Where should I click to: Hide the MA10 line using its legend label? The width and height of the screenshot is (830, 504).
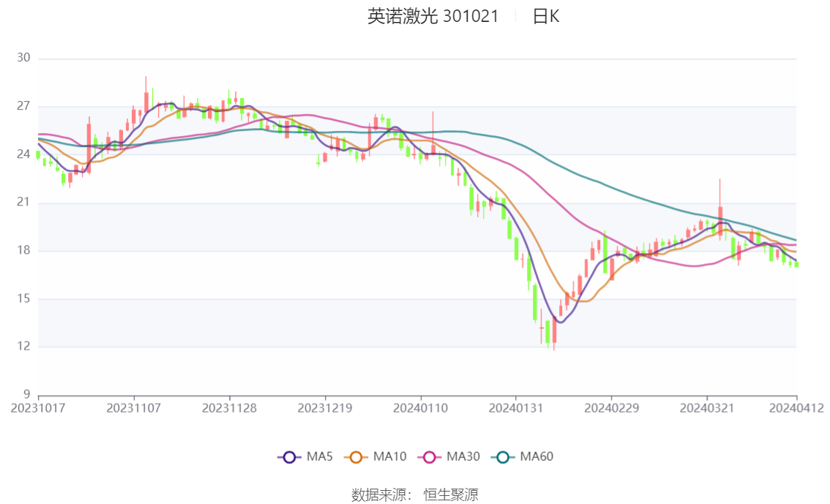tap(389, 457)
